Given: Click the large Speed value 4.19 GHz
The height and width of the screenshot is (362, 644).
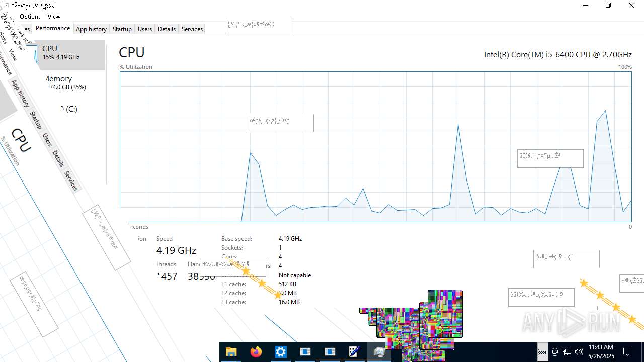Looking at the screenshot, I should (x=176, y=250).
